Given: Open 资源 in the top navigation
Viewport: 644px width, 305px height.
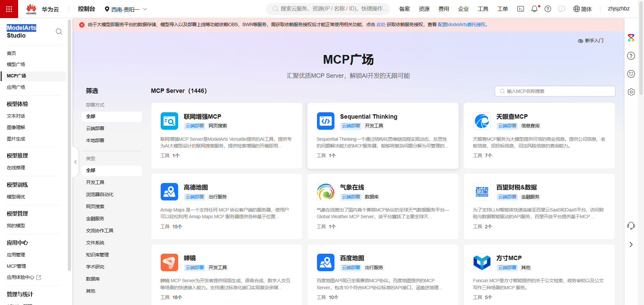Looking at the screenshot, I should point(424,9).
